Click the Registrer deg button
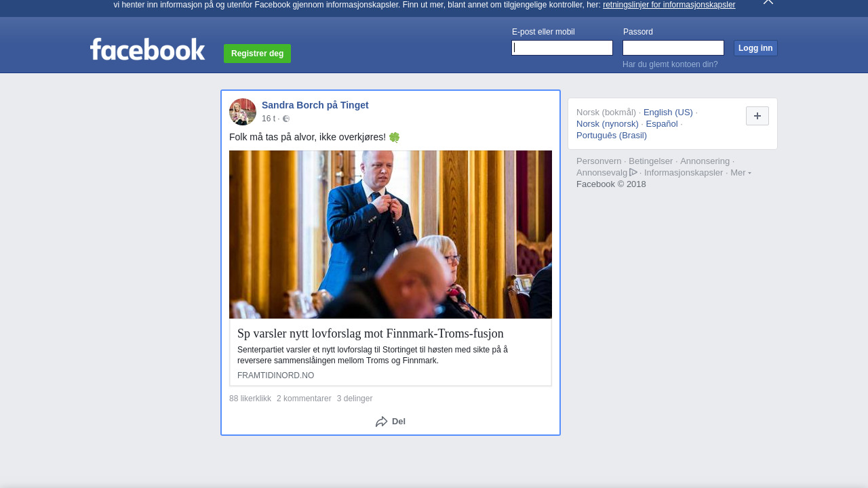 click(257, 54)
